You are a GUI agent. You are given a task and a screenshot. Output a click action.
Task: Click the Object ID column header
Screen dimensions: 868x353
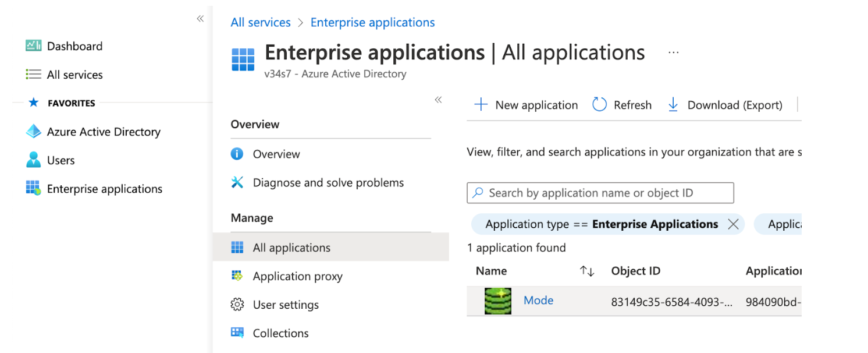(636, 271)
